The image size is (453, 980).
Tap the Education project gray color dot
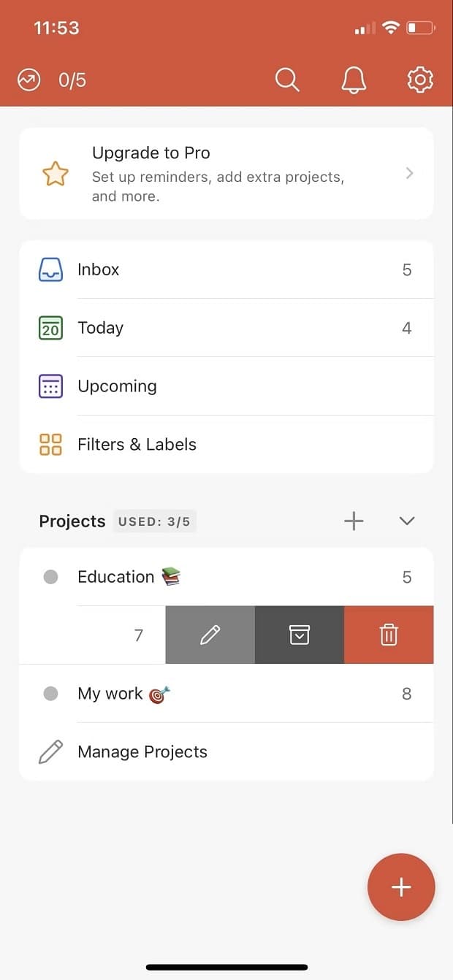50,577
